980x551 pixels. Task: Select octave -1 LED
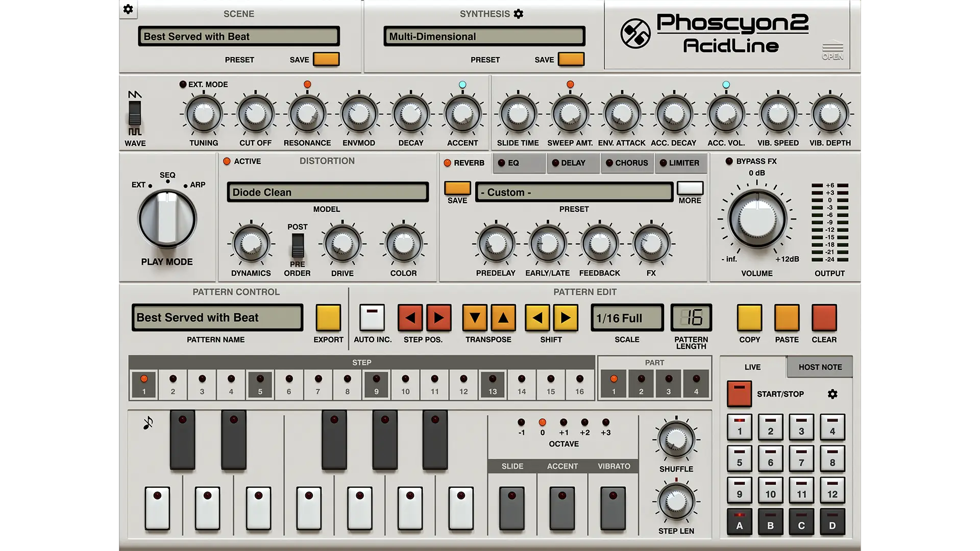[521, 422]
